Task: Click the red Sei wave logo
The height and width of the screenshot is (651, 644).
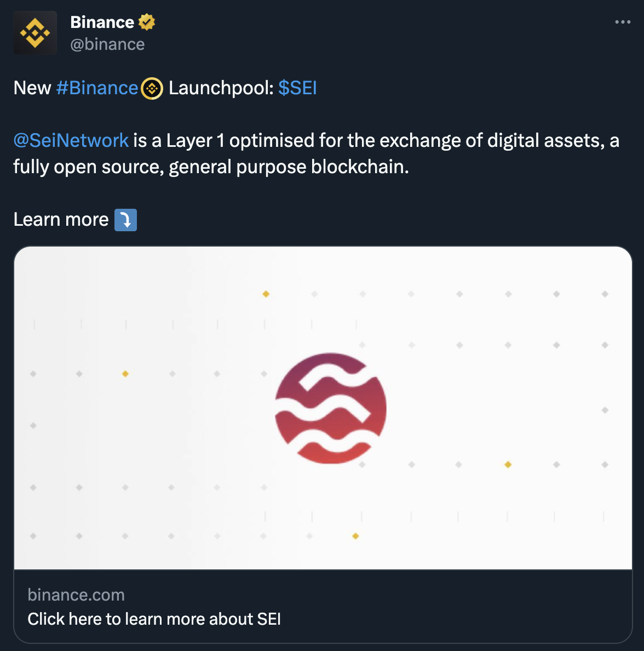Action: (x=331, y=408)
